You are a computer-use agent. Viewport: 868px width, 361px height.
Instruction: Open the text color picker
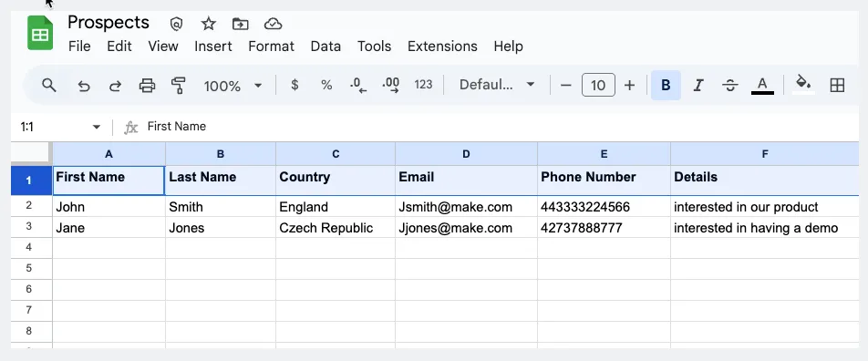tap(762, 86)
